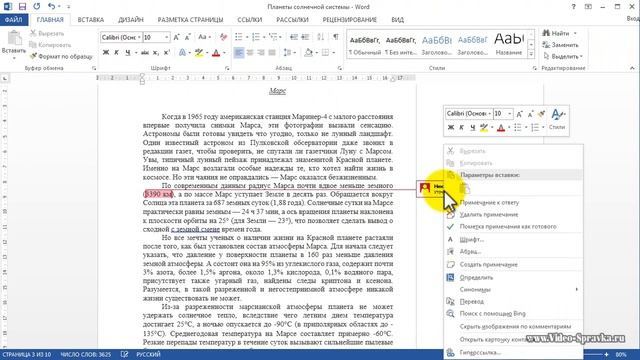This screenshot has width=640, height=360.
Task: Apply the 'Обычный' style
Action: click(364, 45)
